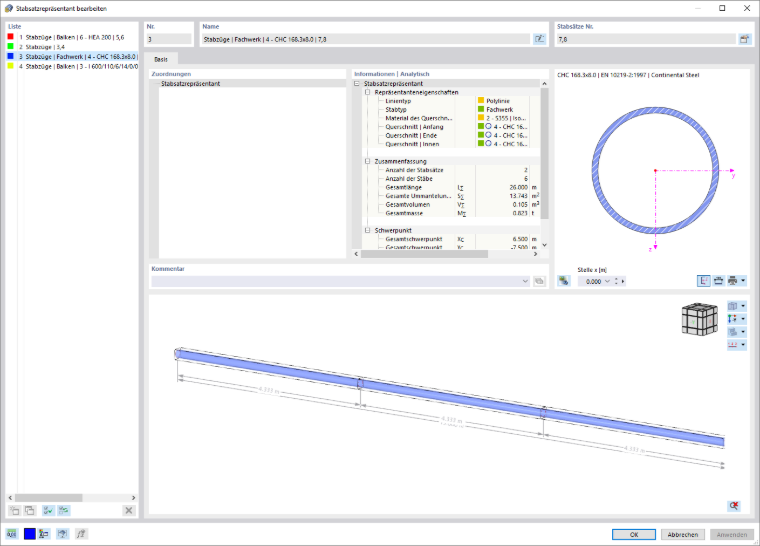Click the render mode icon in 3D view
Screen dimensions: 760x546
point(732,332)
